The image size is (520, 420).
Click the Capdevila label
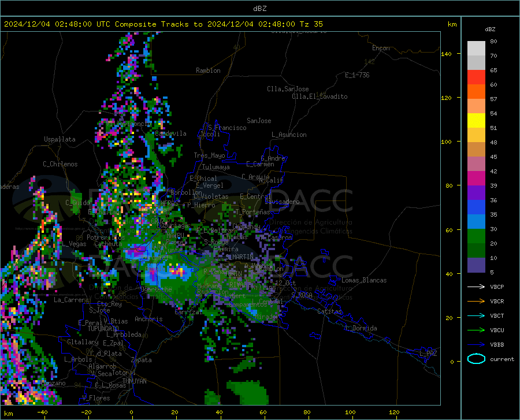click(x=170, y=133)
